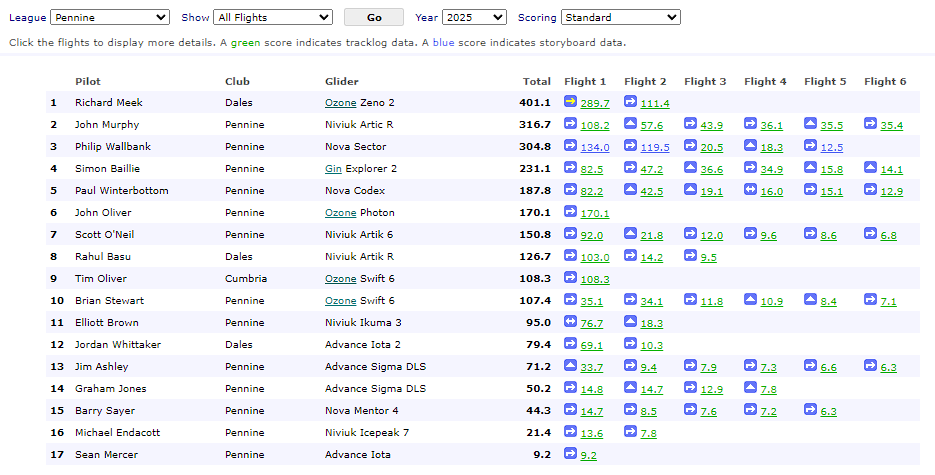Click the triangle icon next to John Murphy's 57.6
This screenshot has width=935, height=475.
(630, 124)
